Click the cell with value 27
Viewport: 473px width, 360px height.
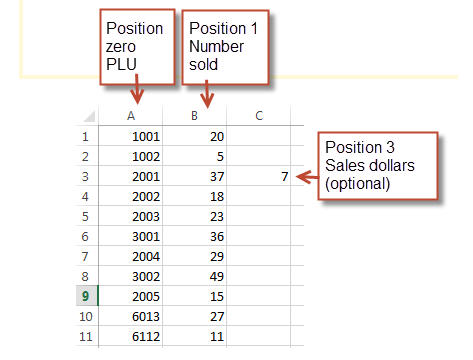tap(194, 316)
